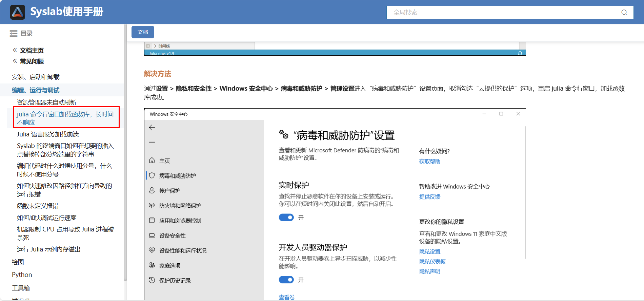Open 资源管理器未自动刷新 topic
The image size is (644, 301).
click(x=47, y=102)
